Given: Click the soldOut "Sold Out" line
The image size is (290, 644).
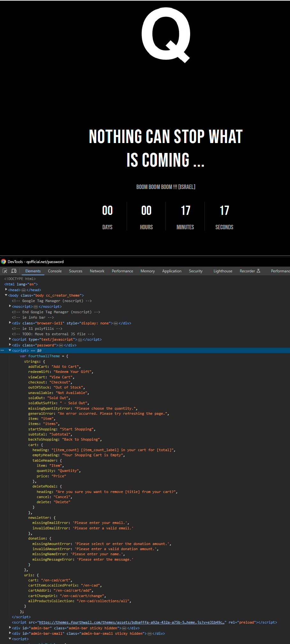Looking at the screenshot, I should click(x=49, y=398).
